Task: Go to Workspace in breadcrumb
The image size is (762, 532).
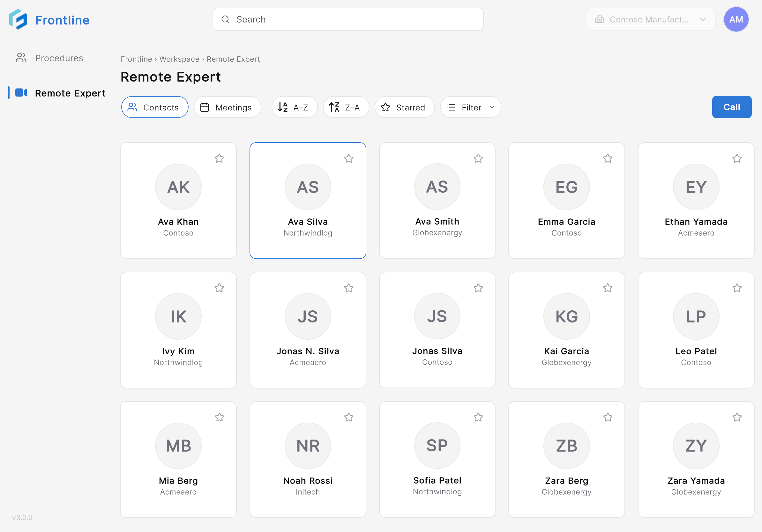Action: (x=179, y=59)
